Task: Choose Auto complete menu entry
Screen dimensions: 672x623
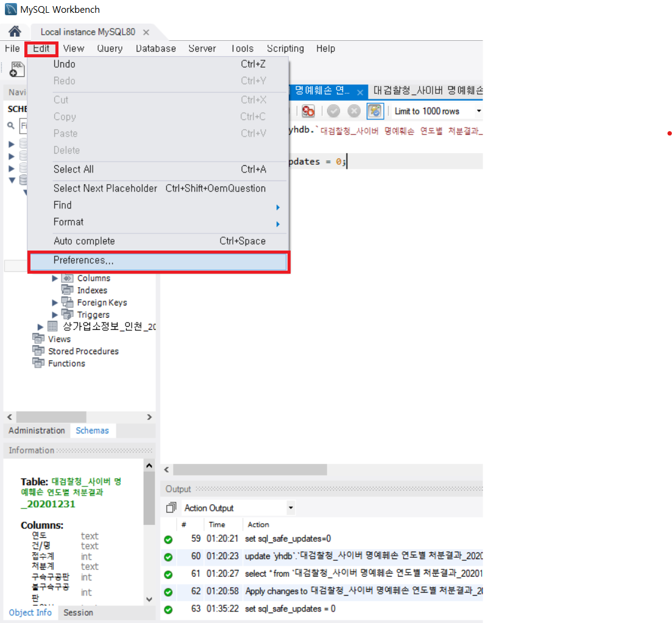Action: tap(159, 241)
